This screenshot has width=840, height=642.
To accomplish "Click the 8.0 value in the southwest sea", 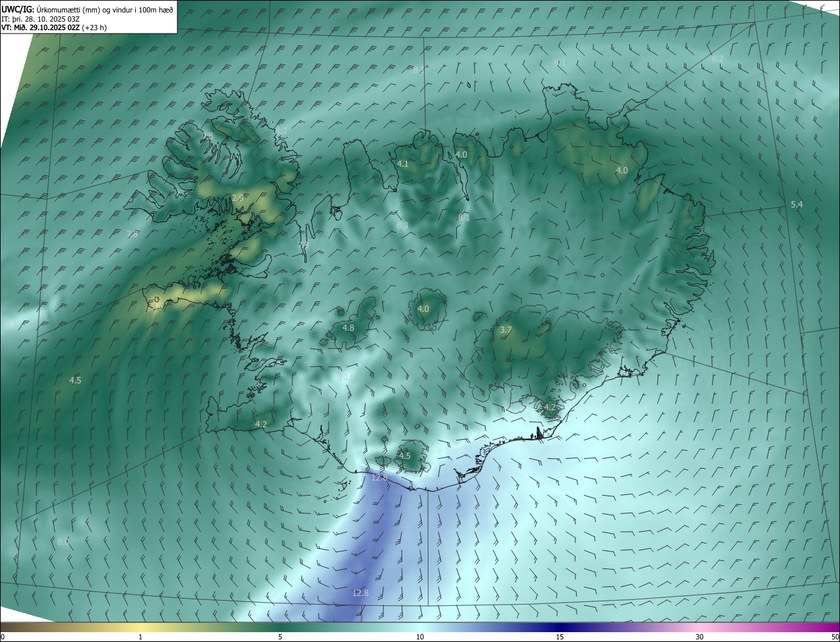I will pos(63,542).
